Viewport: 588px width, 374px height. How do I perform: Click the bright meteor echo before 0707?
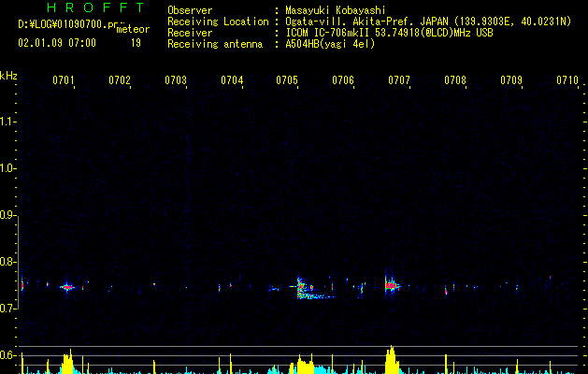click(391, 285)
